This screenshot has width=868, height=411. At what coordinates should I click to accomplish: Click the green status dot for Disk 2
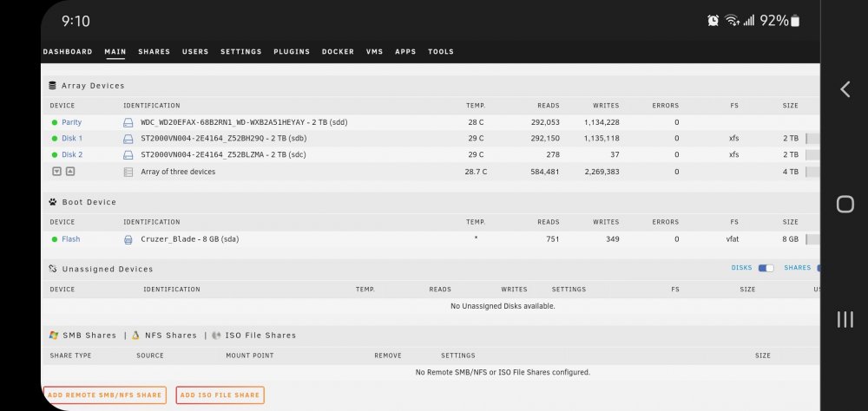[x=54, y=155]
